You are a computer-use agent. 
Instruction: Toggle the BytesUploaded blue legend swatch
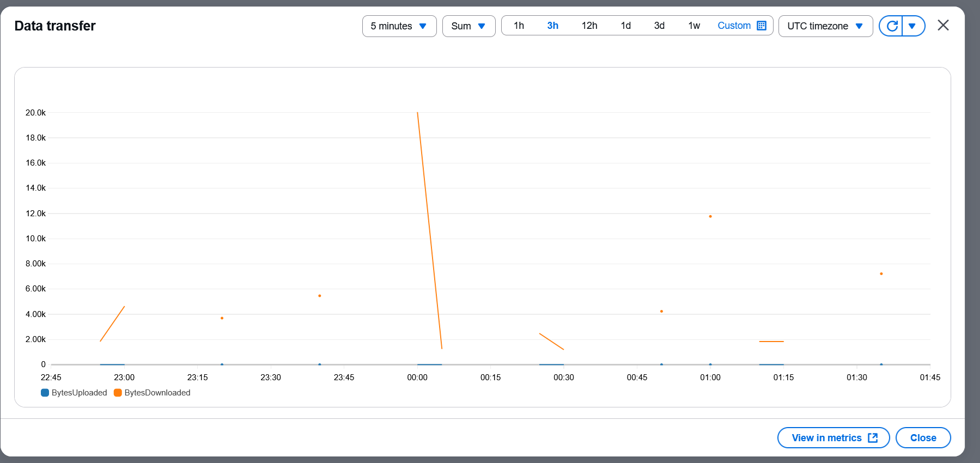point(45,393)
